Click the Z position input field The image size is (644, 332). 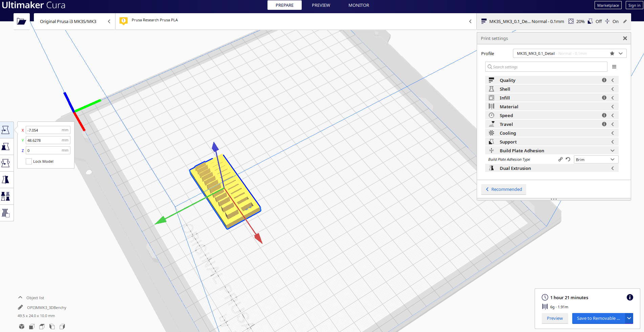coord(48,150)
